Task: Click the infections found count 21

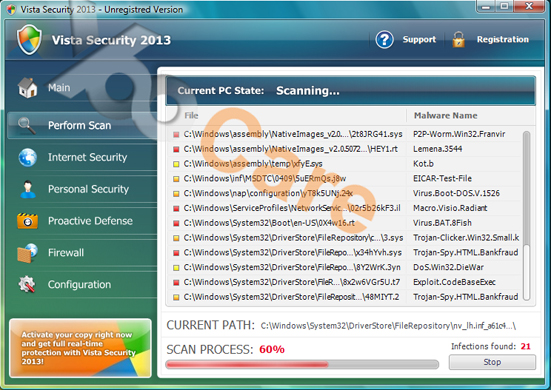Action: coord(525,346)
